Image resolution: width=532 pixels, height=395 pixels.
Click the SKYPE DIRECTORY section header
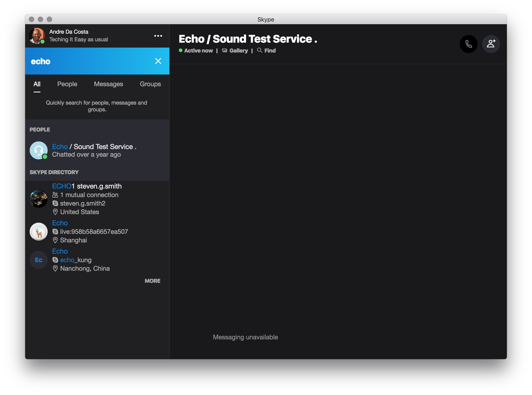coord(54,172)
